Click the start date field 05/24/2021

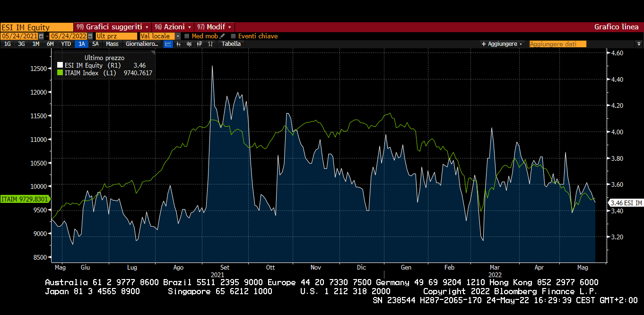[19, 36]
